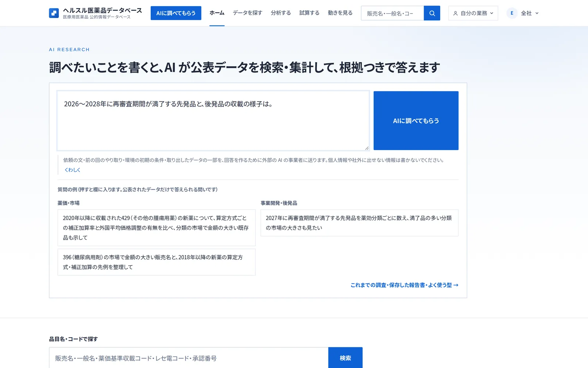Submit question with large AIに調べてもらう button
This screenshot has width=588, height=368.
416,121
